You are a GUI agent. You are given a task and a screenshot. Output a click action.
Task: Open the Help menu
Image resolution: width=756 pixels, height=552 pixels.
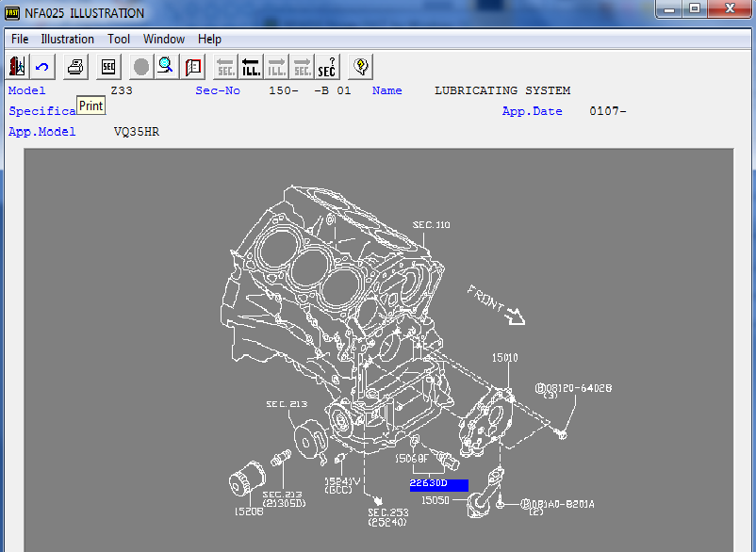point(210,39)
